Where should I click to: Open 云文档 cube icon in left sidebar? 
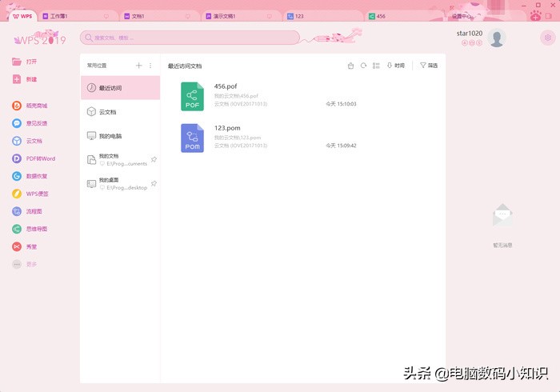click(17, 141)
